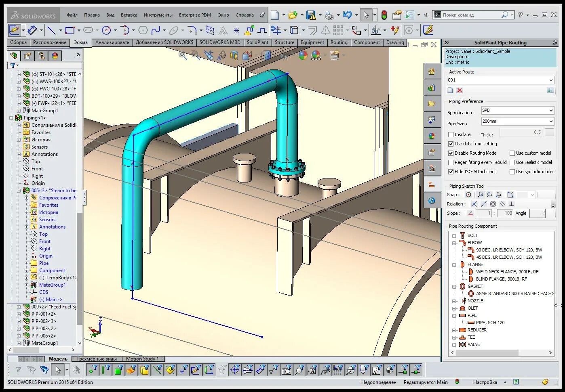Uncheck Hide ISO-Attachment
The height and width of the screenshot is (392, 565).
pos(451,172)
